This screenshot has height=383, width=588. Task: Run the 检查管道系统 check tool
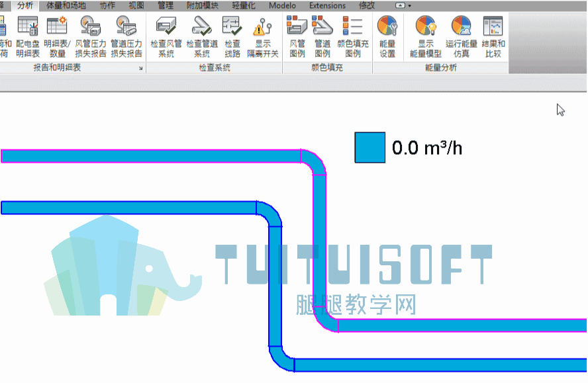point(202,37)
